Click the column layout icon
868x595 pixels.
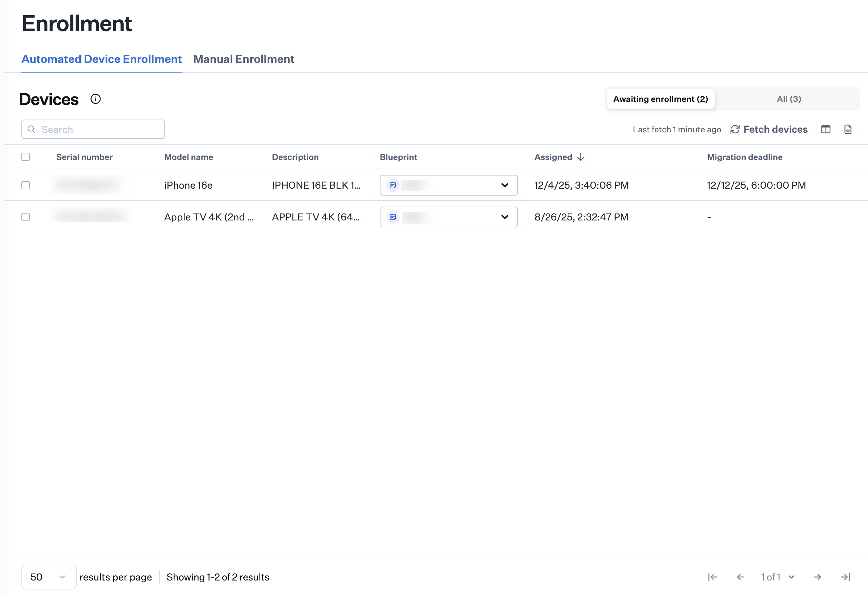826,129
